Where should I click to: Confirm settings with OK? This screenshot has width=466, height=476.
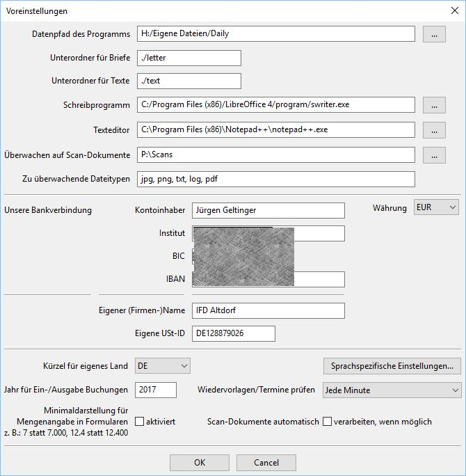200,463
